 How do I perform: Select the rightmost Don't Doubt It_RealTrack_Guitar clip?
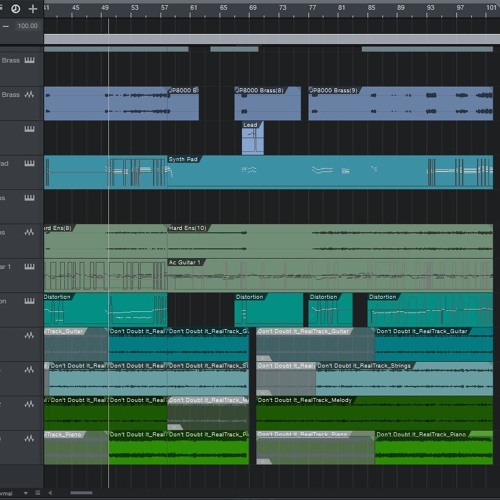click(434, 345)
